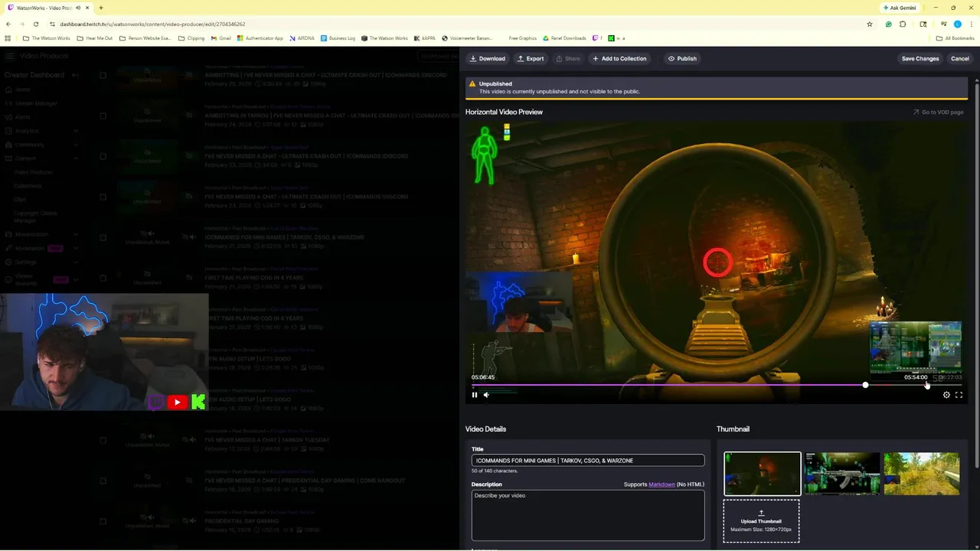Viewport: 980px width, 551px height.
Task: Open Stream Manager in sidebar
Action: [36, 103]
